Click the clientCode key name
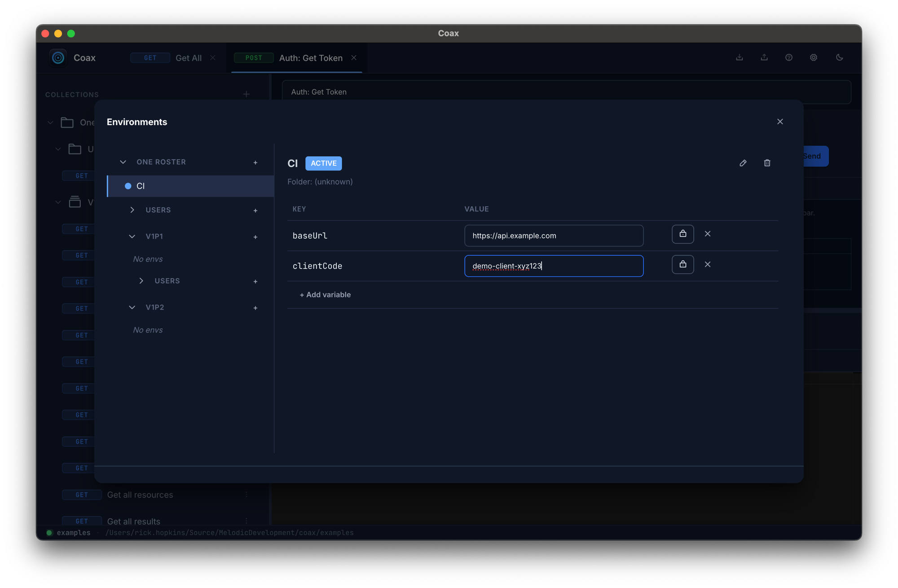 pos(317,266)
